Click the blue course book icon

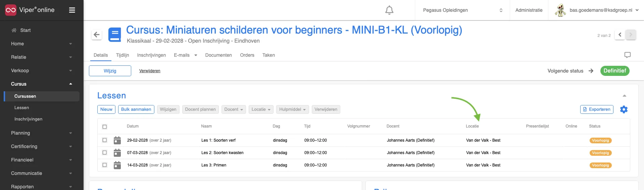(x=115, y=35)
